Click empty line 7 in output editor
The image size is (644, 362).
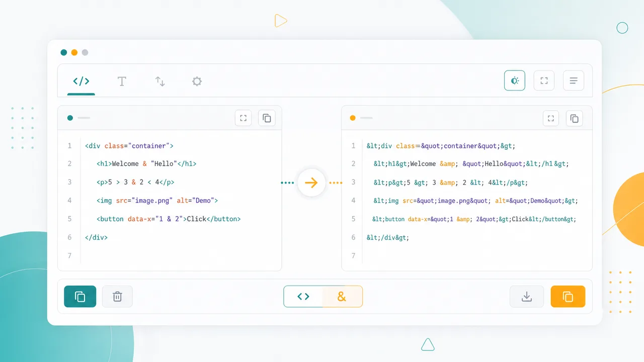point(467,255)
